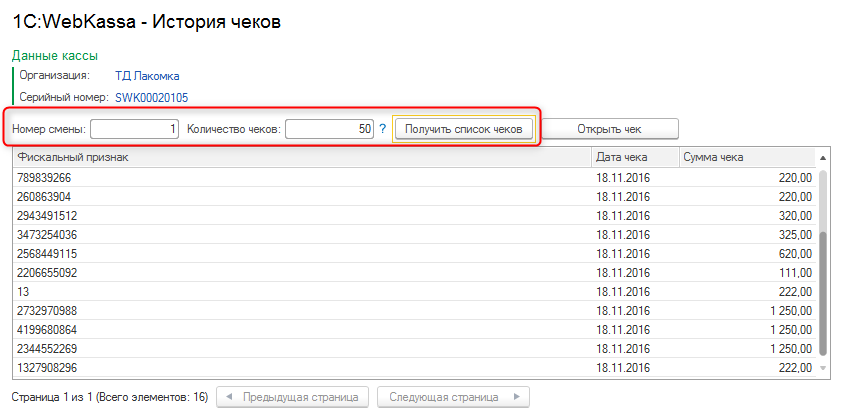This screenshot has height=420, width=850.
Task: Focus the 'Количество чеков' input field
Action: [329, 129]
